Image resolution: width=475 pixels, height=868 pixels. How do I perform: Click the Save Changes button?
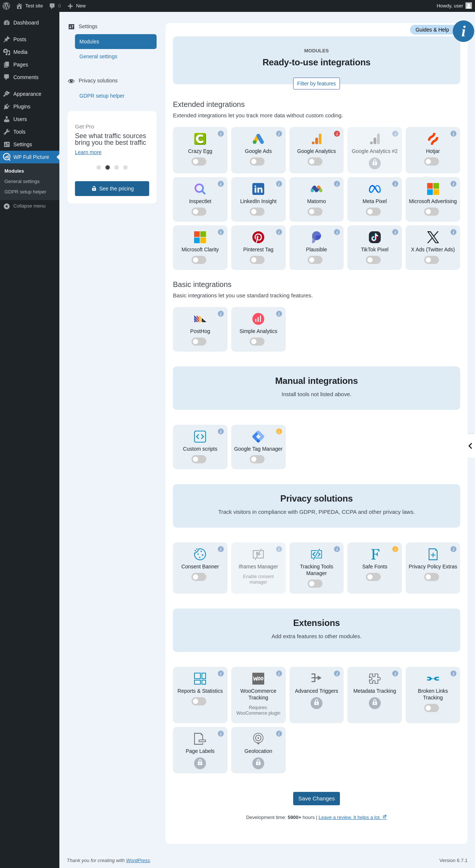pos(317,799)
